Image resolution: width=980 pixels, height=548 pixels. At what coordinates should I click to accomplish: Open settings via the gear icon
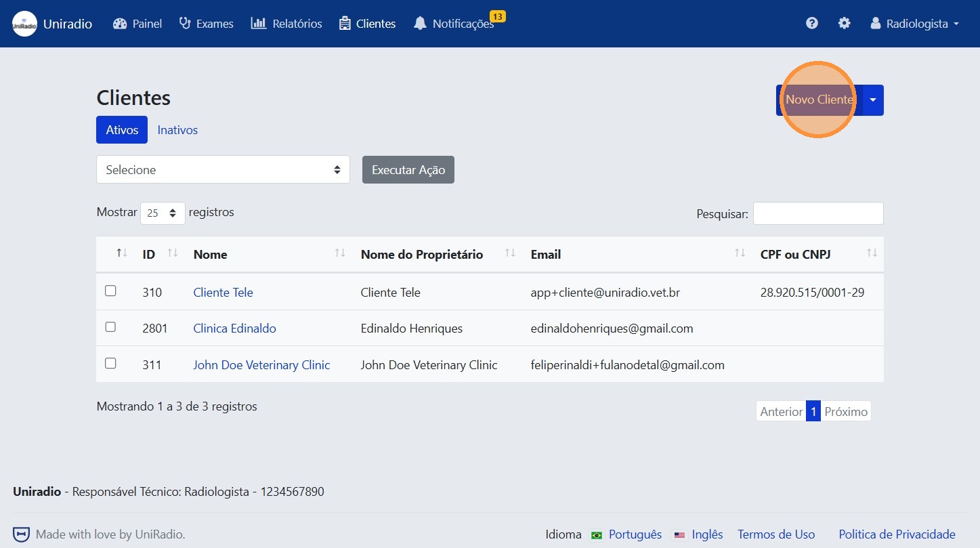point(844,22)
